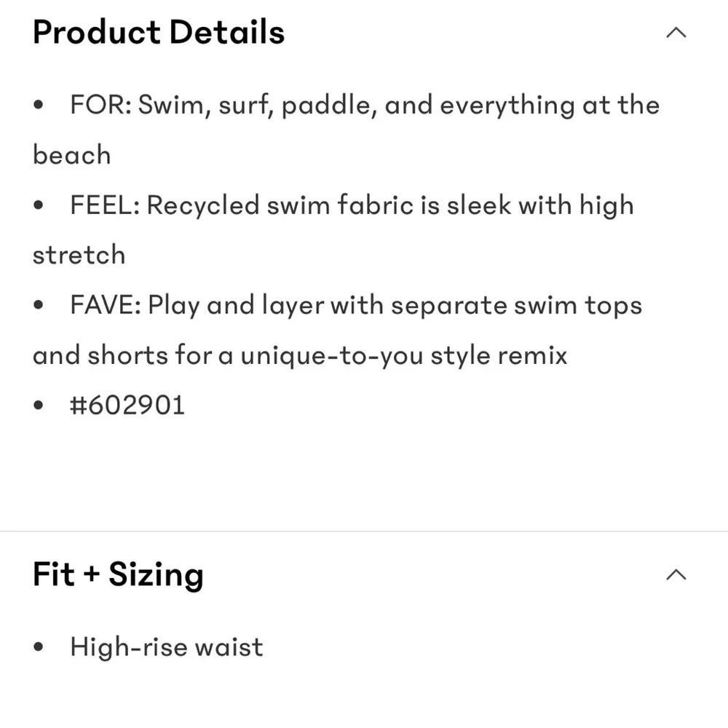Click the bullet before FAVE

(39, 306)
